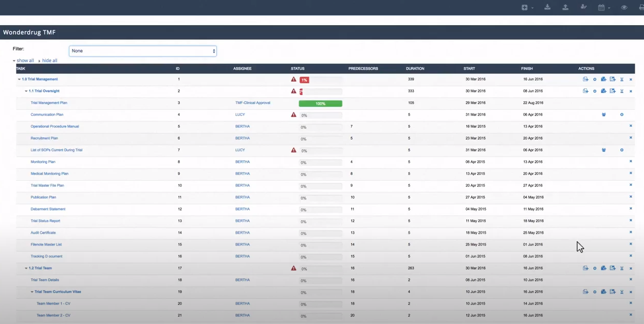Click the gear icon on Communication Plan row
Viewport: 644px width, 324px height.
[x=622, y=115]
